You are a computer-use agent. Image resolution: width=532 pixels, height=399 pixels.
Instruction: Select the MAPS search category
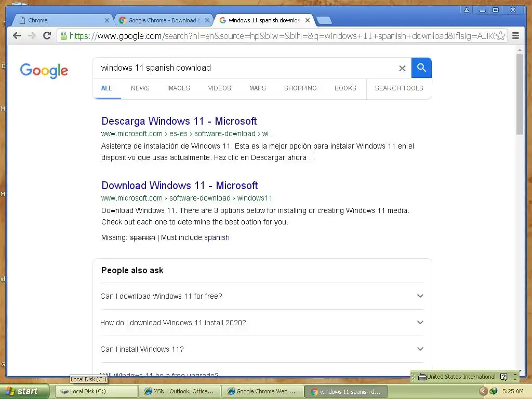point(258,88)
